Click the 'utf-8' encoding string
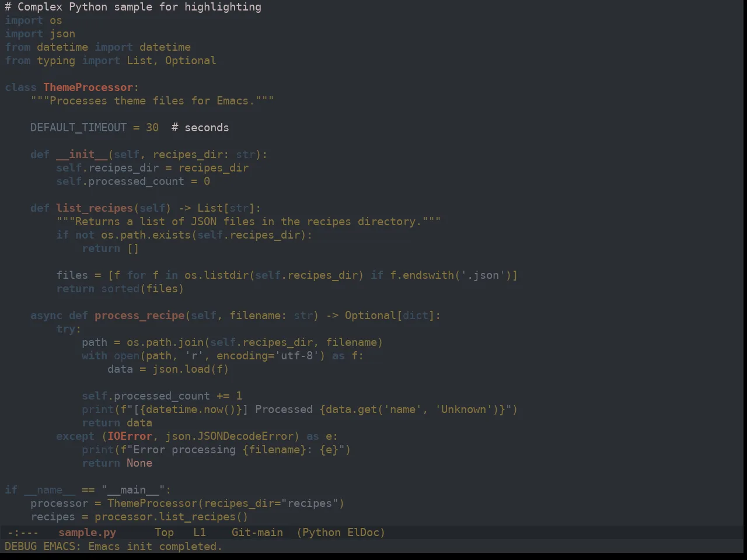 296,356
